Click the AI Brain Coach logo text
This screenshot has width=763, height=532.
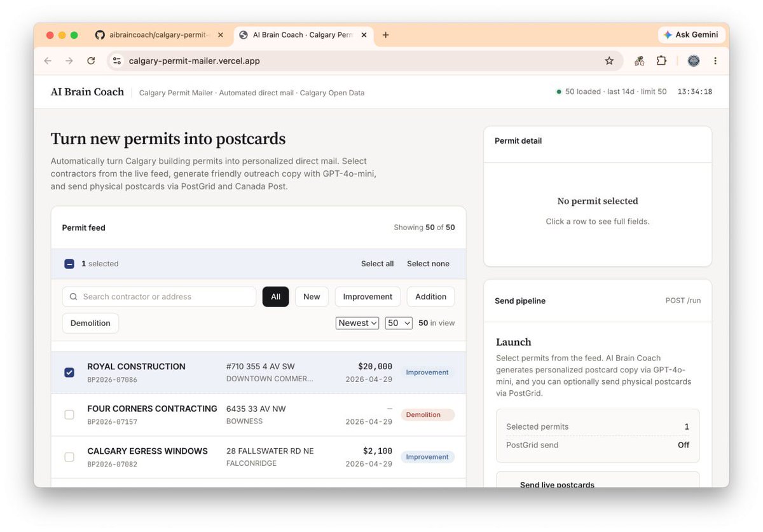(88, 92)
